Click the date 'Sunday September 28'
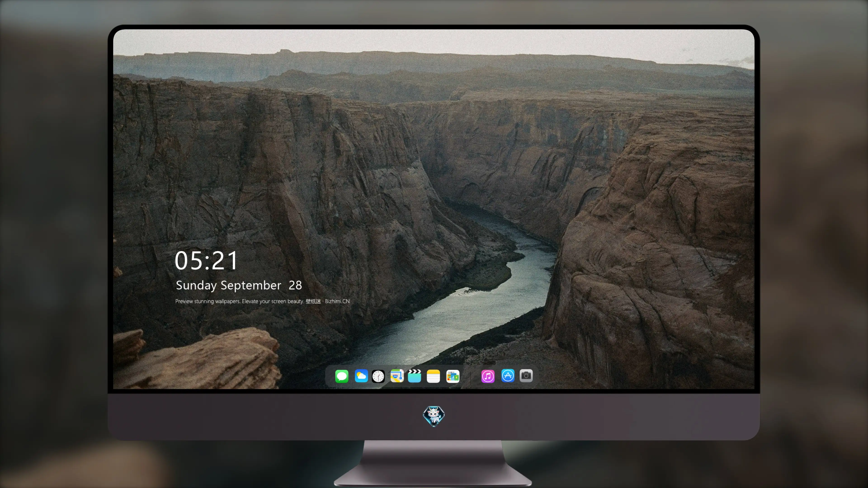This screenshot has height=488, width=868. (239, 285)
